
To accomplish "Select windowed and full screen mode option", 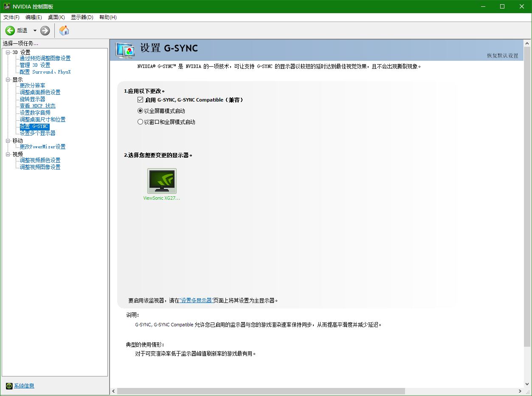I will tap(140, 122).
